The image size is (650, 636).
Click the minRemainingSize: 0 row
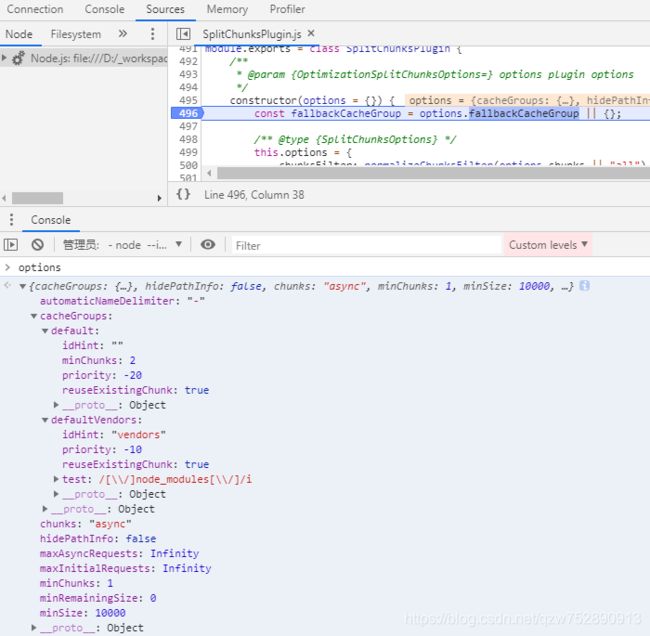[x=98, y=598]
